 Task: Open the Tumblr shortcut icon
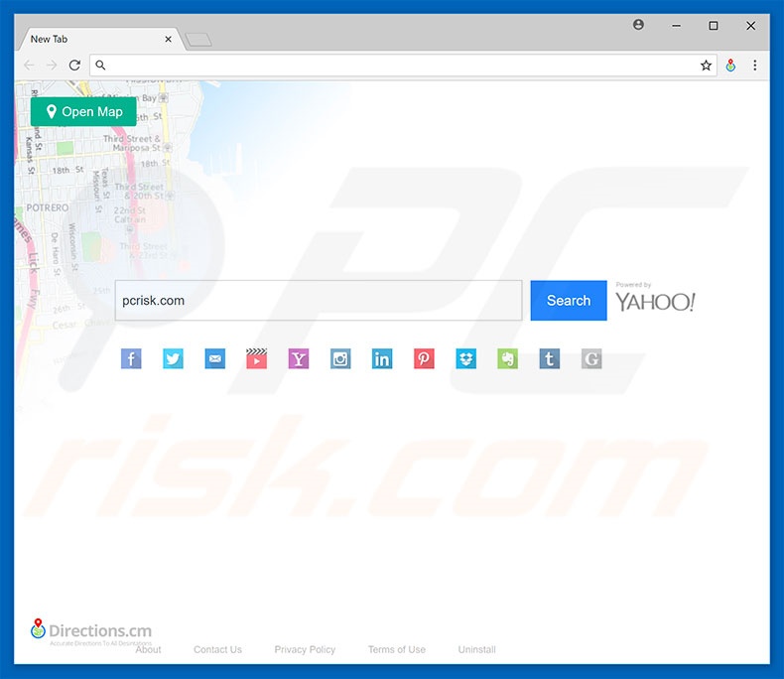(x=550, y=359)
